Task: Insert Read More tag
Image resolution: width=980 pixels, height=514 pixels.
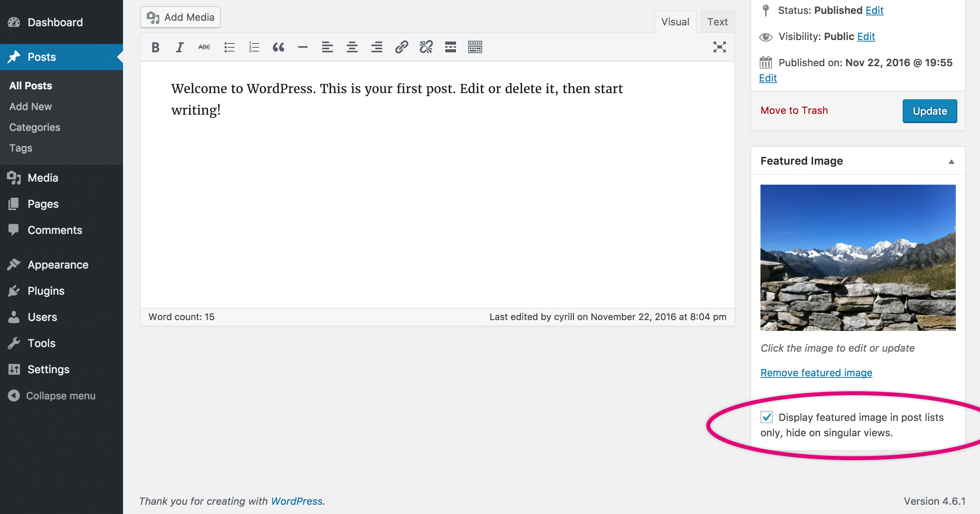Action: (451, 47)
